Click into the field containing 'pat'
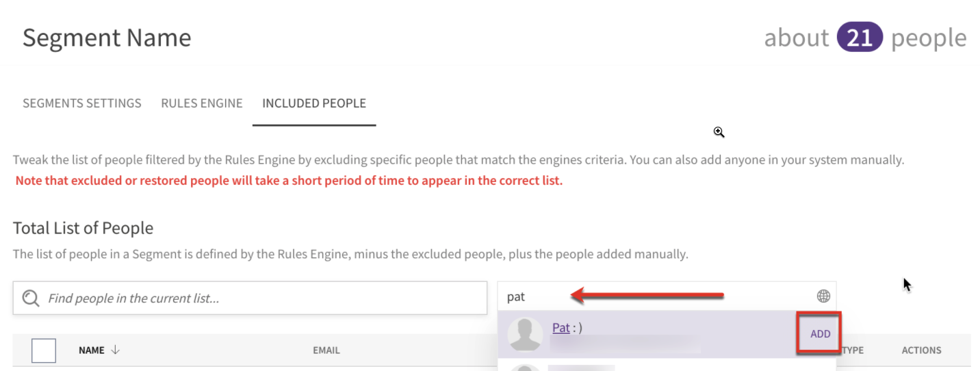The width and height of the screenshot is (980, 371). (667, 296)
